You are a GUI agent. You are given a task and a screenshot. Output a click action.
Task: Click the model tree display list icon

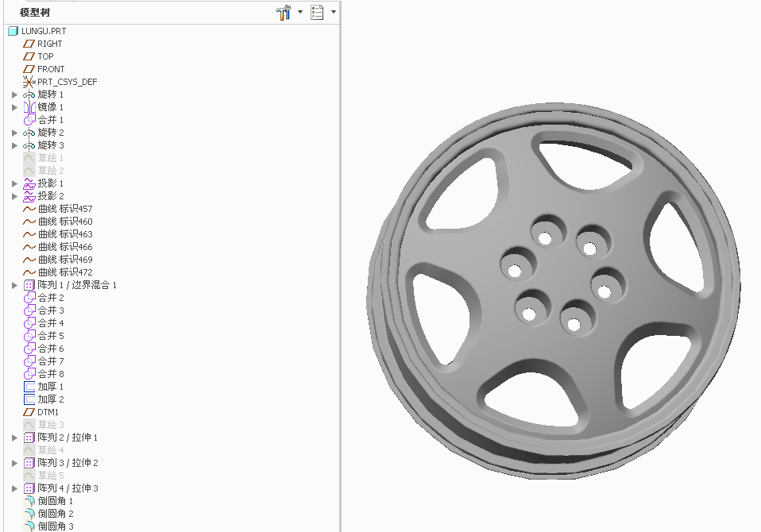[x=317, y=12]
